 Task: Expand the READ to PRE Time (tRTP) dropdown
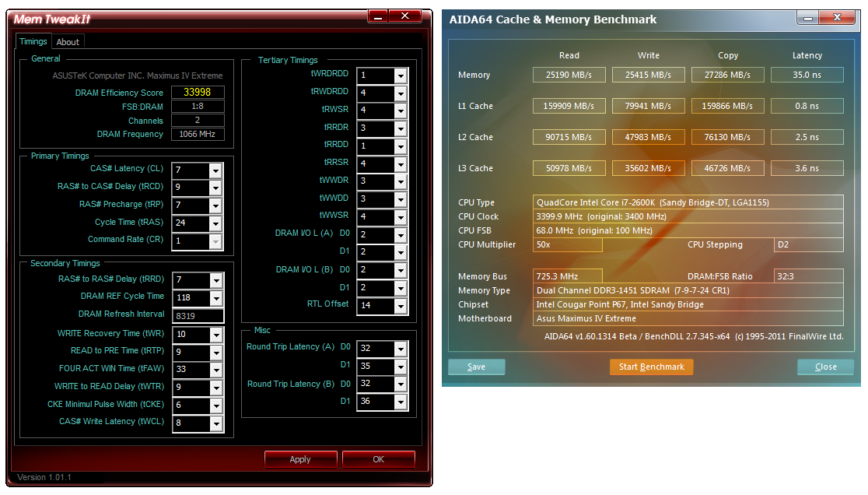(216, 353)
